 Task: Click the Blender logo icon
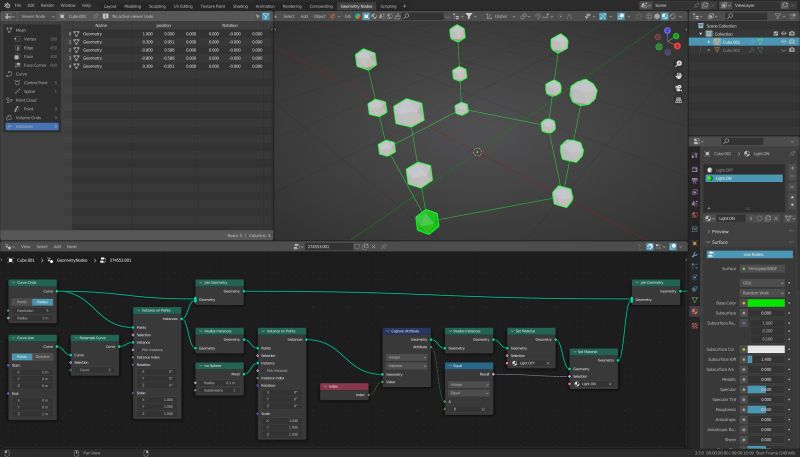7,5
